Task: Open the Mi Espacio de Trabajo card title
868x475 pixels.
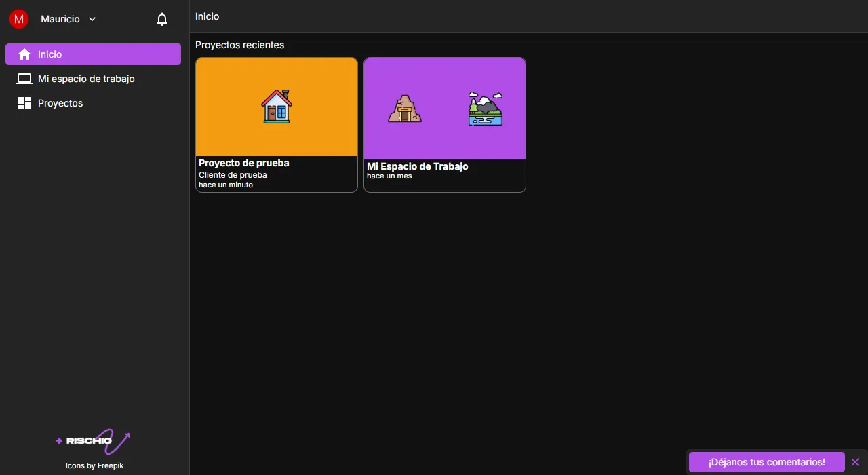Action: click(x=417, y=166)
